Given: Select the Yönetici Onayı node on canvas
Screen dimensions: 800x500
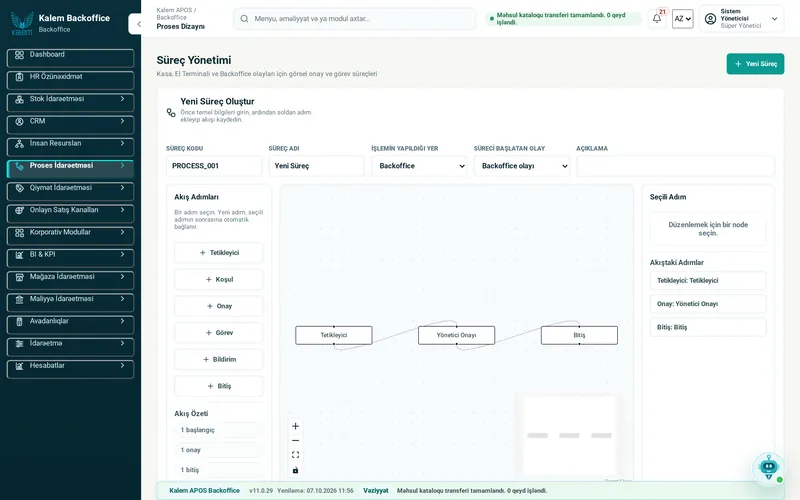Looking at the screenshot, I should click(457, 335).
